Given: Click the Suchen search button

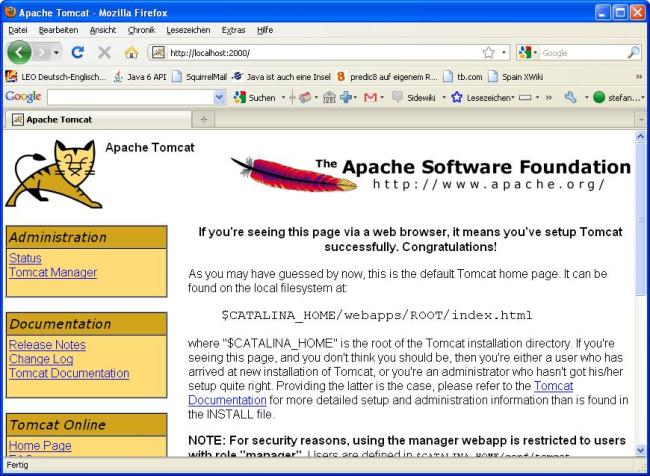Looking at the screenshot, I should coord(255,97).
